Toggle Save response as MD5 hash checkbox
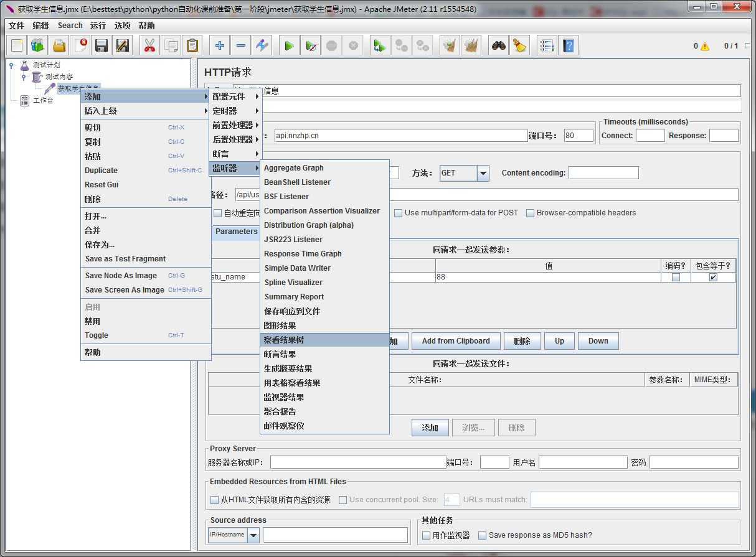 pos(482,535)
